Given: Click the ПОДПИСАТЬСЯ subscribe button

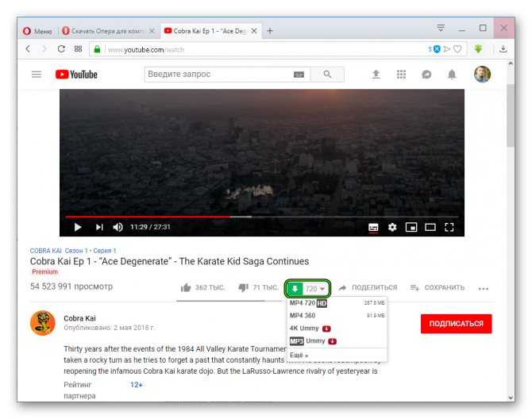Looking at the screenshot, I should pyautogui.click(x=456, y=324).
